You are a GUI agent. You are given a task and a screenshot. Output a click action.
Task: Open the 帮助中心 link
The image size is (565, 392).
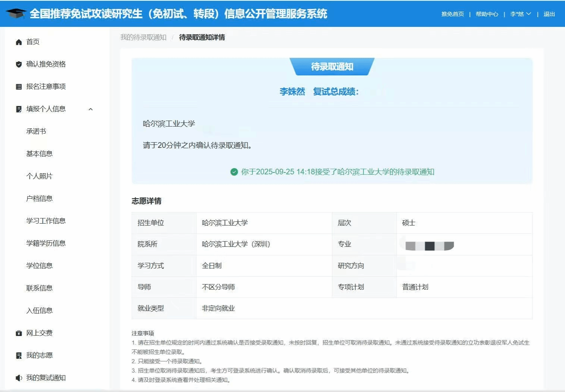point(487,14)
